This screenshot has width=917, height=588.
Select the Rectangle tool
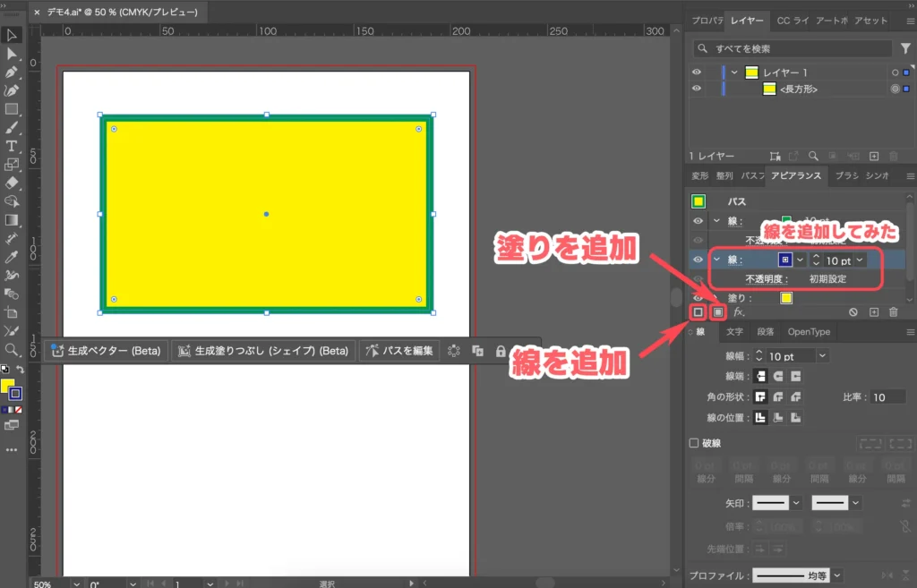click(12, 109)
